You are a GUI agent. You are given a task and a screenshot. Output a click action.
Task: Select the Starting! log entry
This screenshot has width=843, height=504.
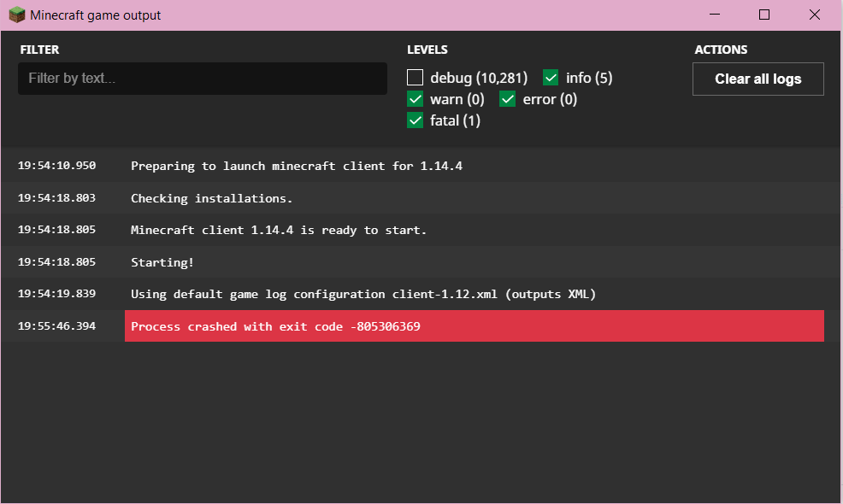[x=162, y=262]
